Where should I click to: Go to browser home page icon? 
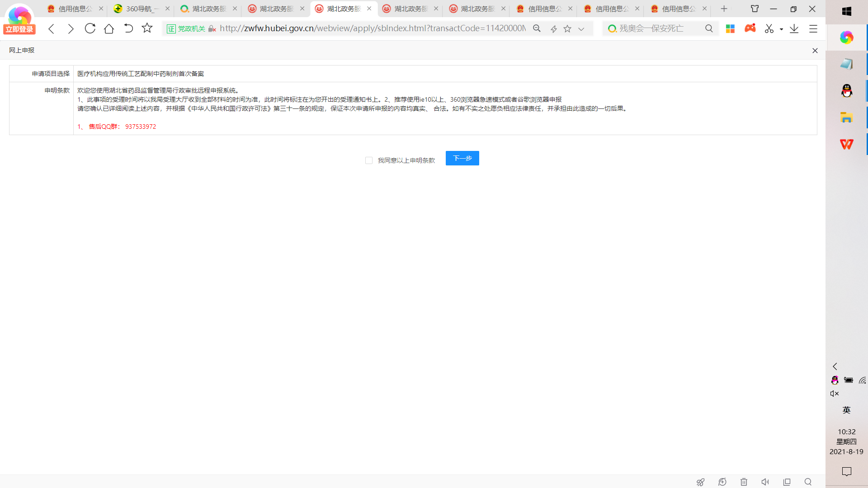click(x=109, y=28)
